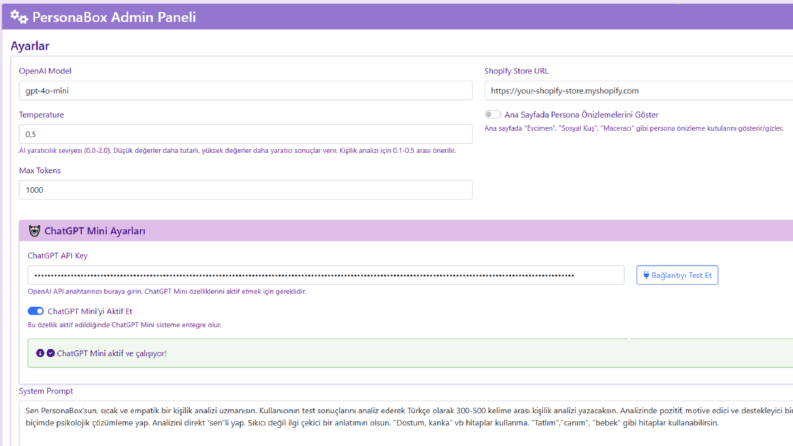
Task: Focus the OpenAI Model field with gpt-4o-mini
Action: [246, 91]
